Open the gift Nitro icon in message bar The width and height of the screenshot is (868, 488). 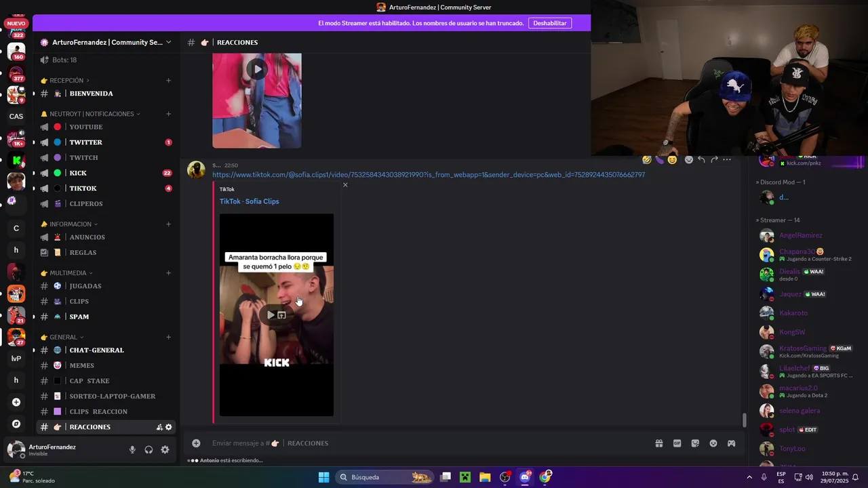(x=658, y=443)
